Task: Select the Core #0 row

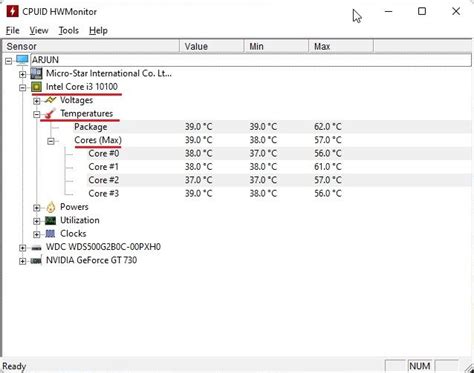Action: (x=279, y=153)
